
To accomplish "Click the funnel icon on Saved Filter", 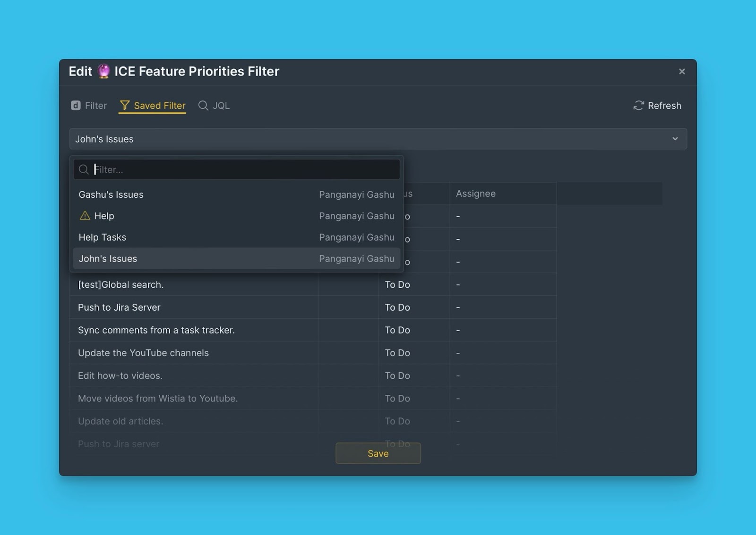I will tap(125, 105).
